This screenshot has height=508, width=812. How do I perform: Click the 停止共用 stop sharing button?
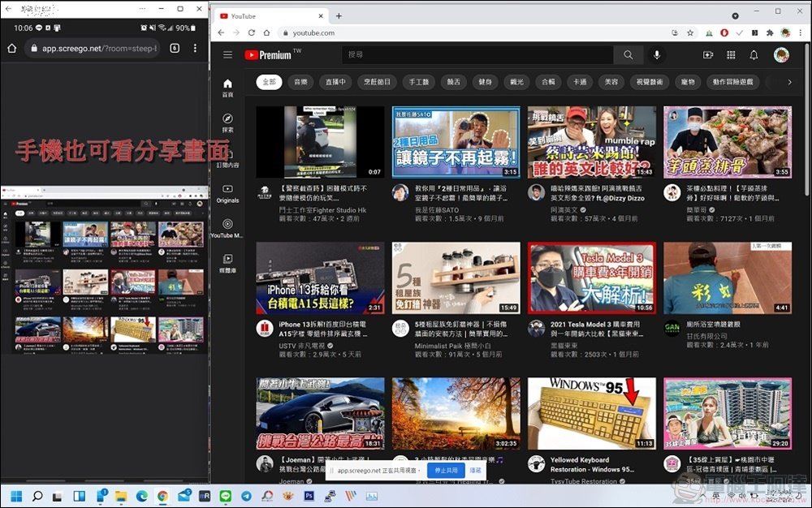[446, 471]
